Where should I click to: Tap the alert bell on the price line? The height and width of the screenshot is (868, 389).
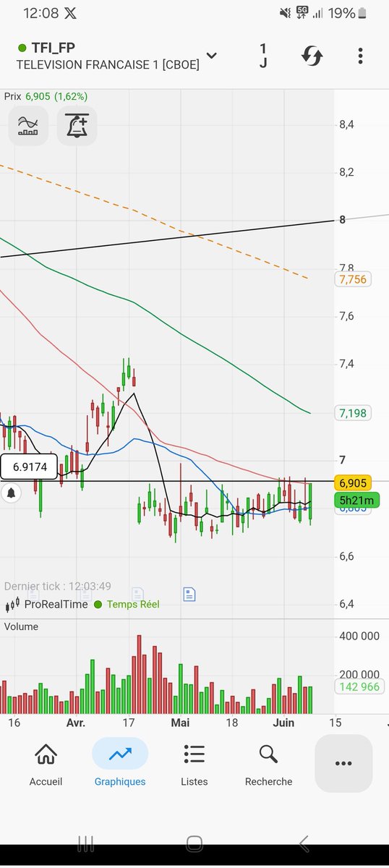click(12, 493)
